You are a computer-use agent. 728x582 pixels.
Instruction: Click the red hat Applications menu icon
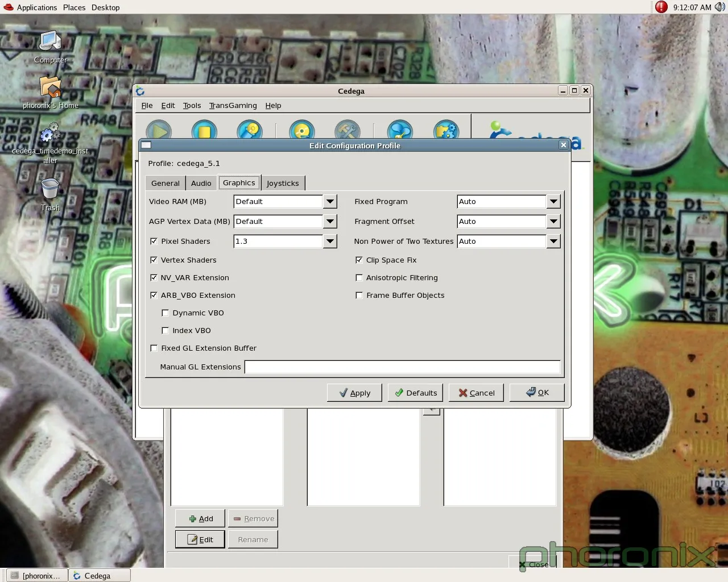(9, 7)
